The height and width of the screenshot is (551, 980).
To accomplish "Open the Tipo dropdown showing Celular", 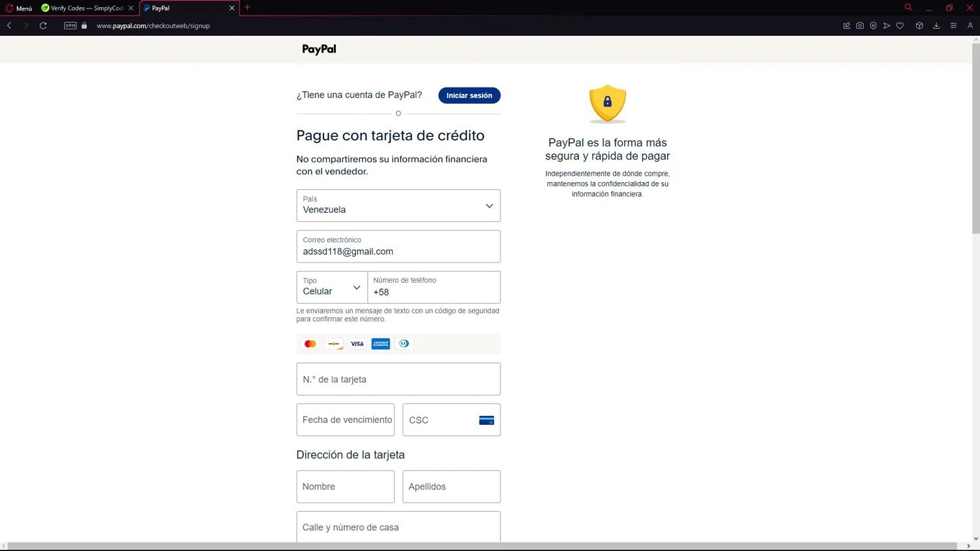I will (x=332, y=287).
